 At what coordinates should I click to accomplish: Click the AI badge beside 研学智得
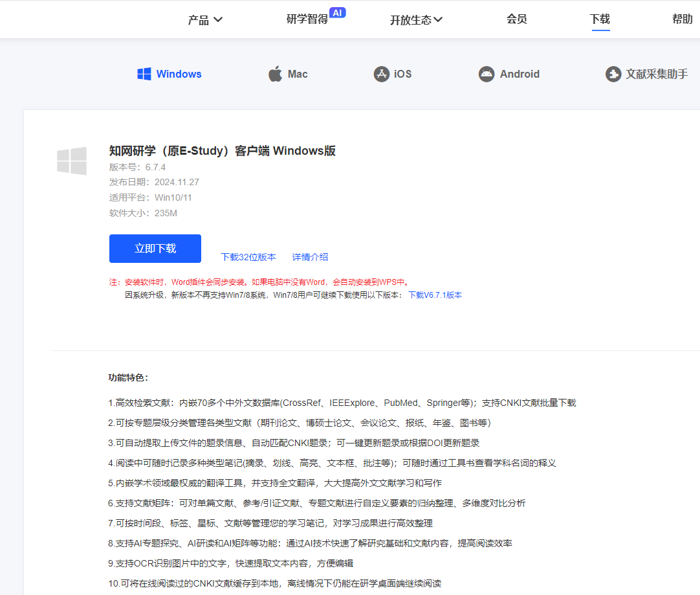coord(338,13)
